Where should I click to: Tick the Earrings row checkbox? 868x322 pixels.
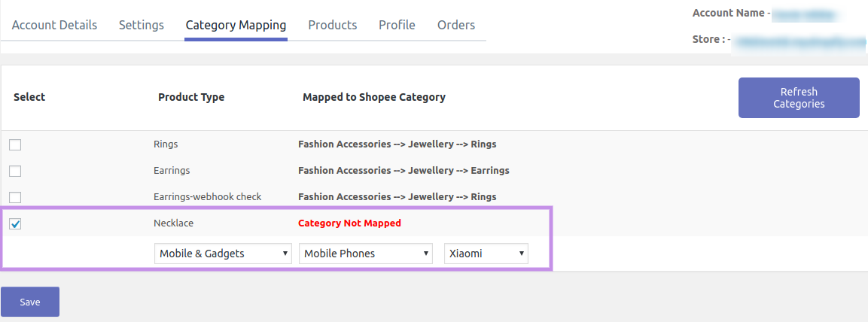tap(15, 171)
